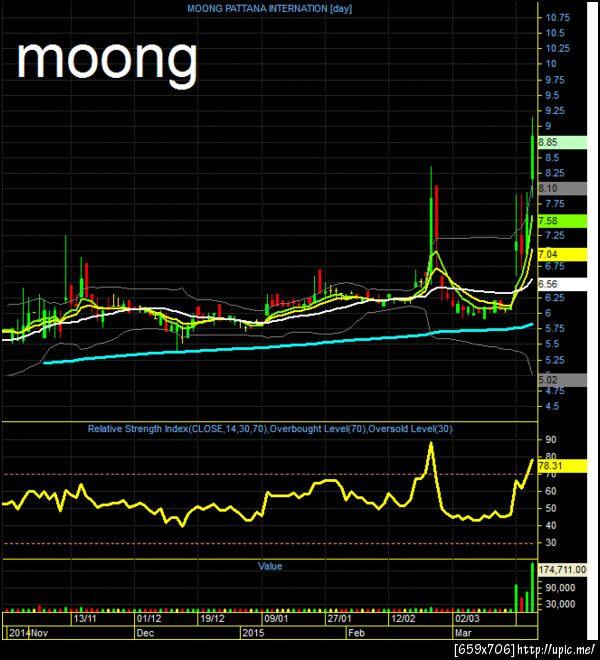Click the 30 RSI axis tick
600x660 pixels.
tap(551, 543)
